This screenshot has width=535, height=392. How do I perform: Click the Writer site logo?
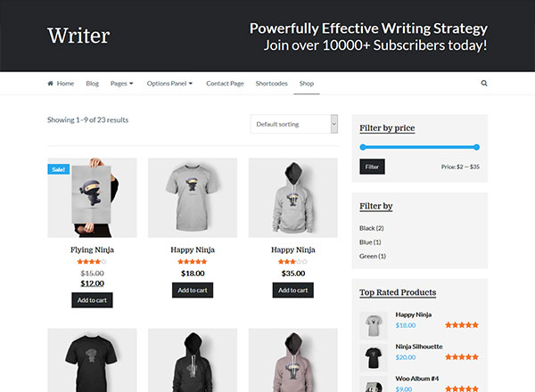coord(78,36)
